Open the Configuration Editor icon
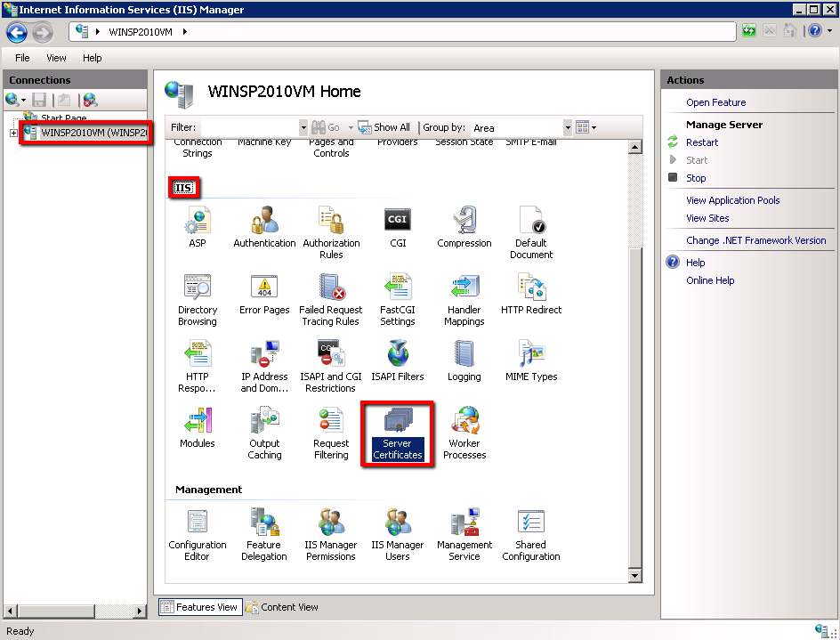 (197, 533)
